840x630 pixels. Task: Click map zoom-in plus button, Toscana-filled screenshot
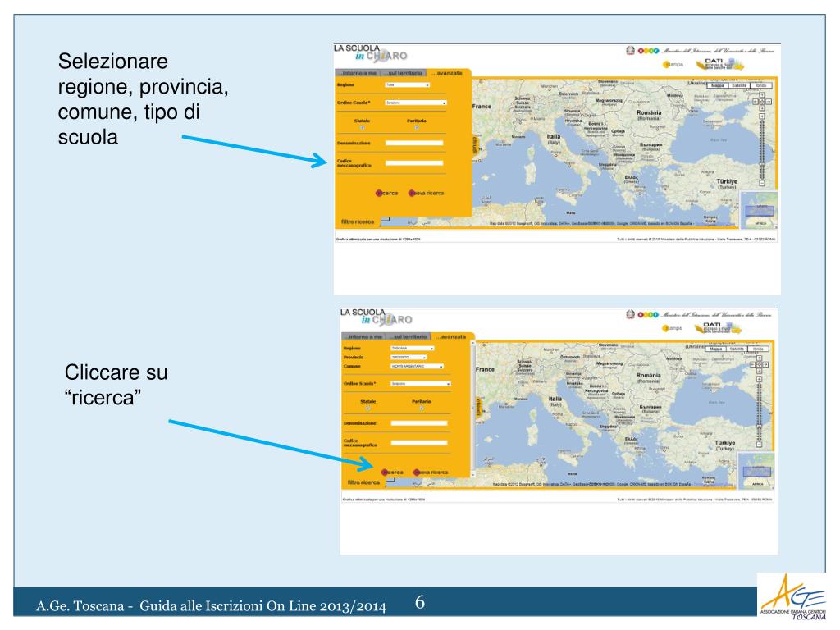point(759,379)
